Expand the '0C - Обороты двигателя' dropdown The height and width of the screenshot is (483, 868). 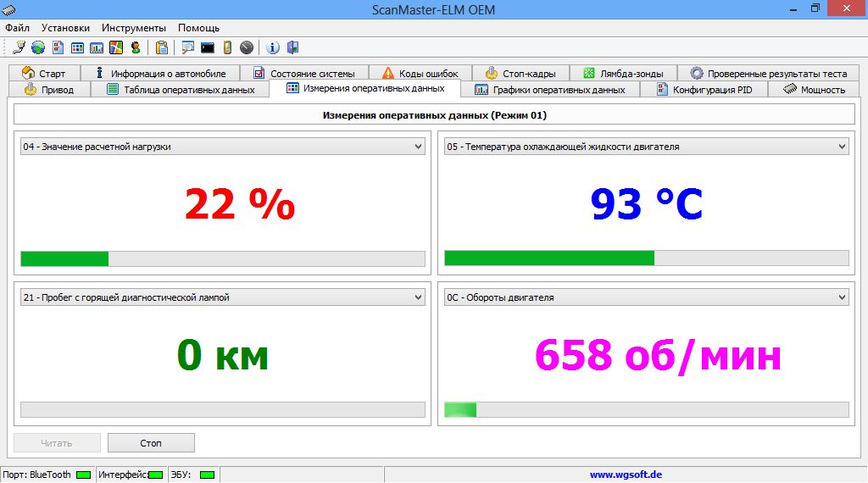point(842,297)
